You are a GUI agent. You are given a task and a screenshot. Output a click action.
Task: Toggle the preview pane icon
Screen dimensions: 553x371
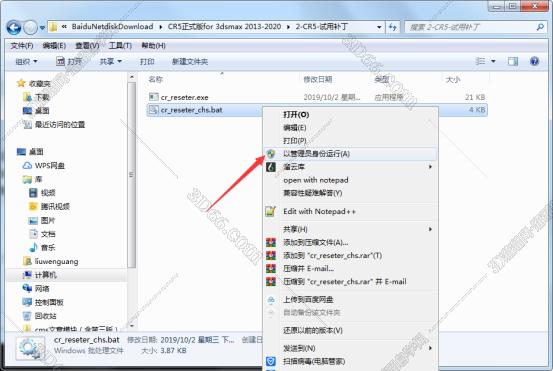pos(512,61)
